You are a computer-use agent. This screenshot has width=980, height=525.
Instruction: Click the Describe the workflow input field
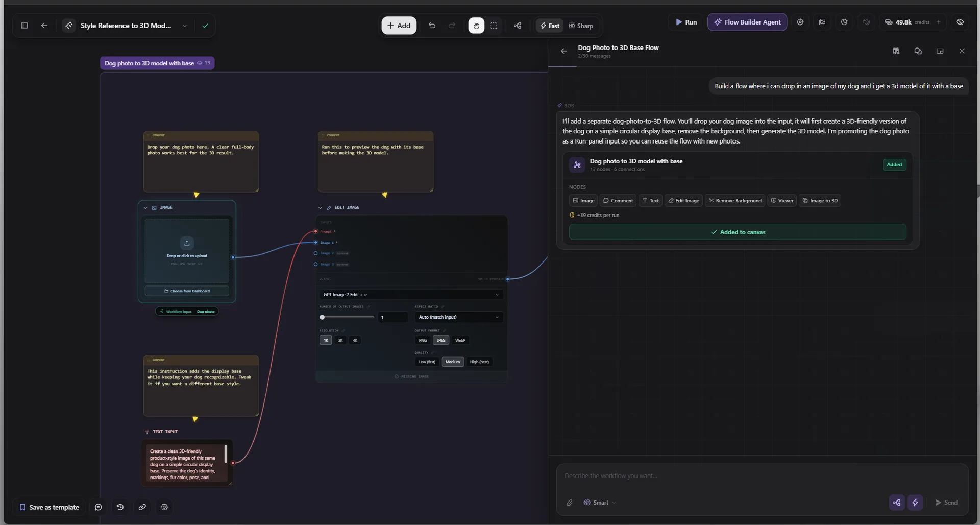coord(762,476)
